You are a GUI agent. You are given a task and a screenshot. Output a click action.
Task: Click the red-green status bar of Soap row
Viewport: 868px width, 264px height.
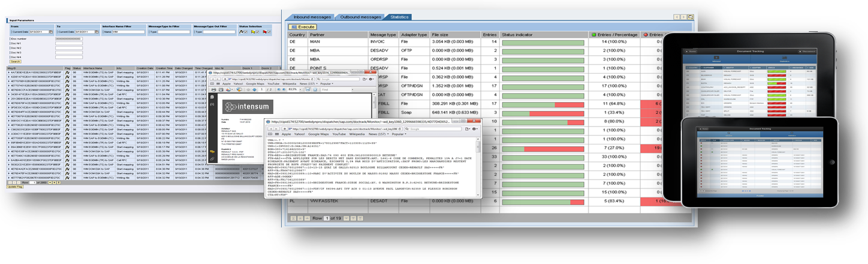[542, 112]
